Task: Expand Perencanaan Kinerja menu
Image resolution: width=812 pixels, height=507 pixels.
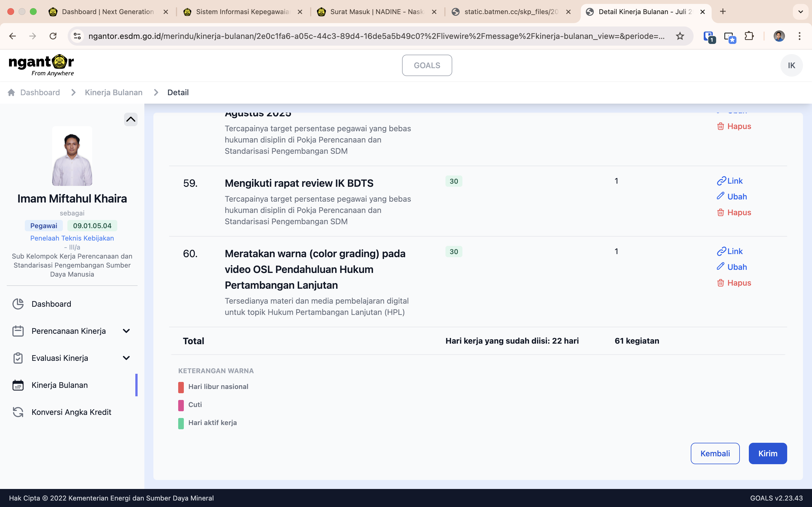Action: pos(126,331)
